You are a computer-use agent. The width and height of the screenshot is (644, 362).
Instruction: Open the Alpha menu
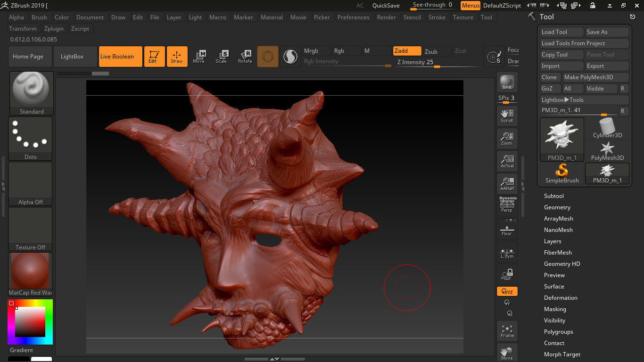click(x=17, y=17)
